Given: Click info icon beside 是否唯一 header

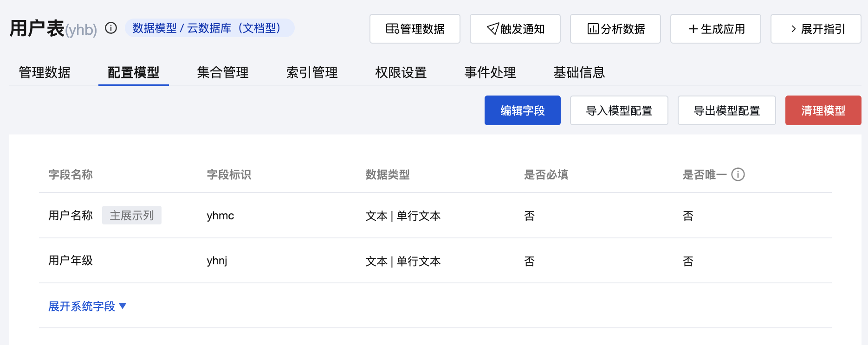Looking at the screenshot, I should [x=738, y=174].
